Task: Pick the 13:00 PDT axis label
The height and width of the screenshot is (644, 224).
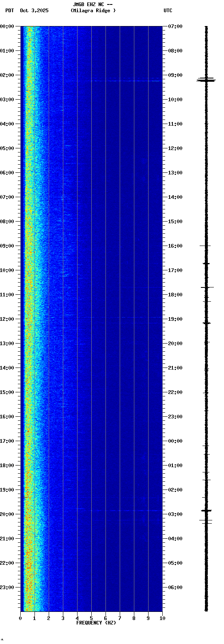Action: [x=7, y=344]
